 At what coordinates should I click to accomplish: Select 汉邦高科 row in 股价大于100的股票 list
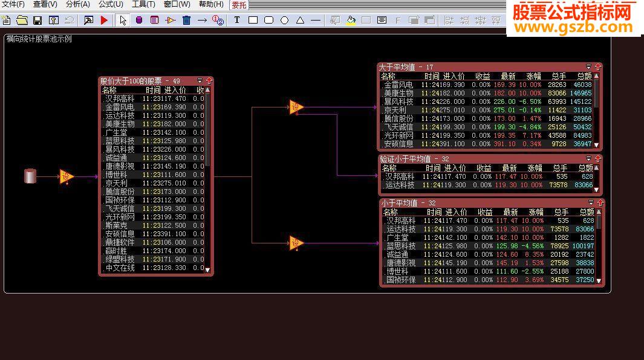click(x=153, y=98)
